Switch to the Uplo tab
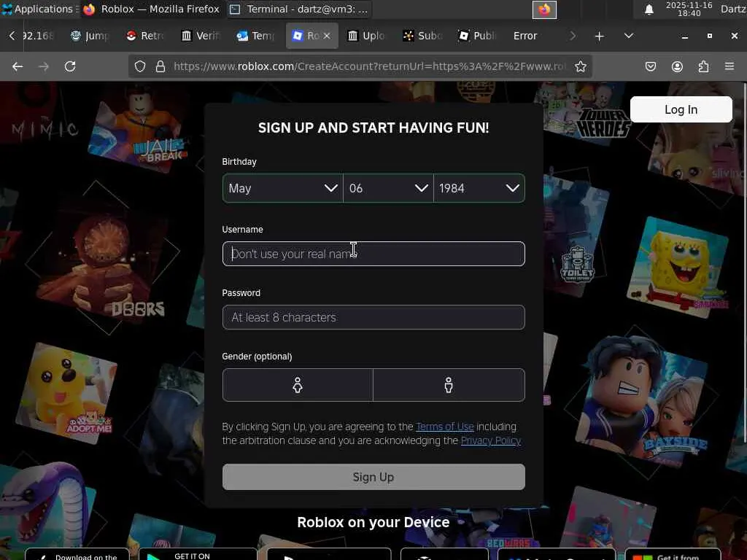 pos(366,36)
